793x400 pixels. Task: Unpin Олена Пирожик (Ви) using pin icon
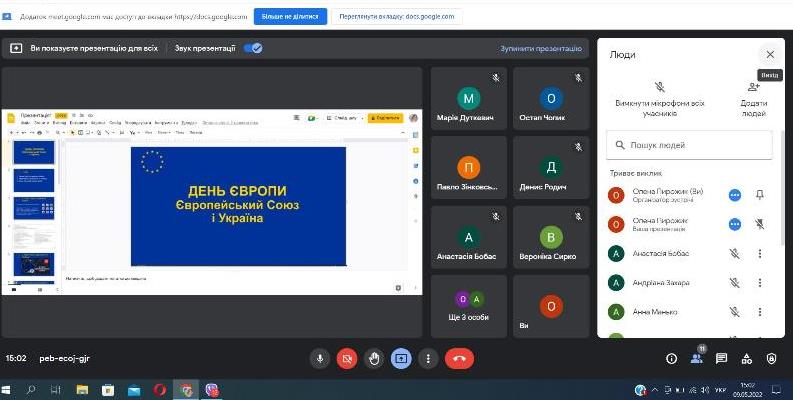tap(760, 195)
